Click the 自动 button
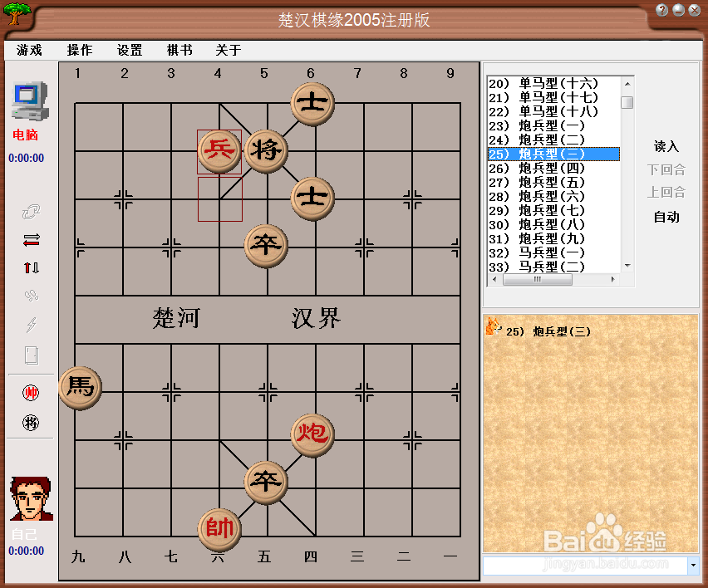 666,217
